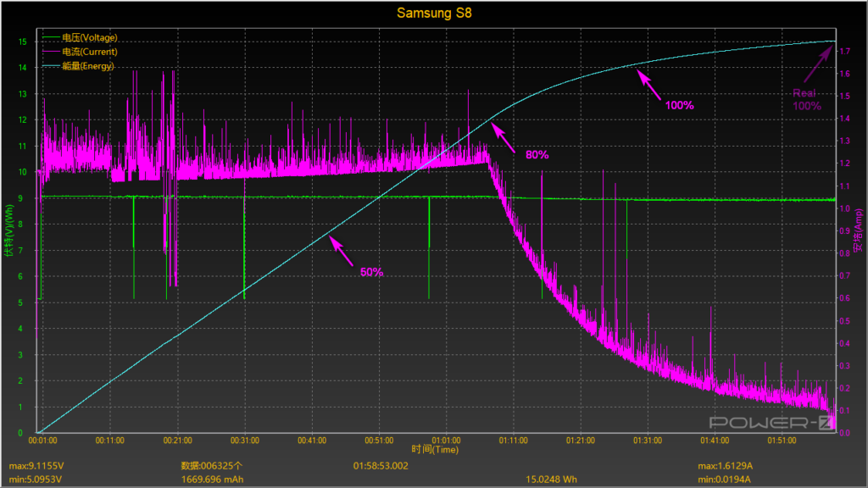
Task: Click the 9 tick on the voltage axis
Action: point(20,198)
